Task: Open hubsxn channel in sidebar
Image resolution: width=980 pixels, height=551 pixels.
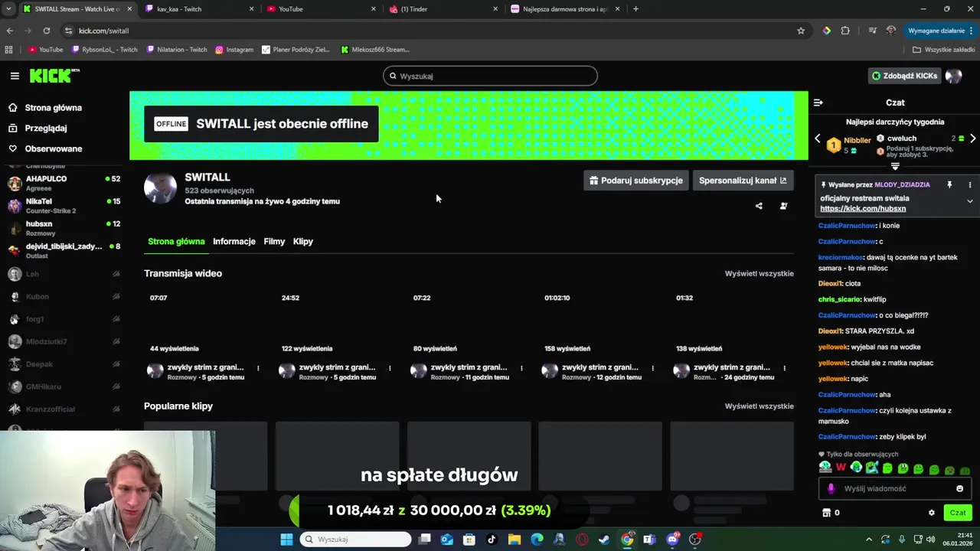Action: (x=64, y=228)
